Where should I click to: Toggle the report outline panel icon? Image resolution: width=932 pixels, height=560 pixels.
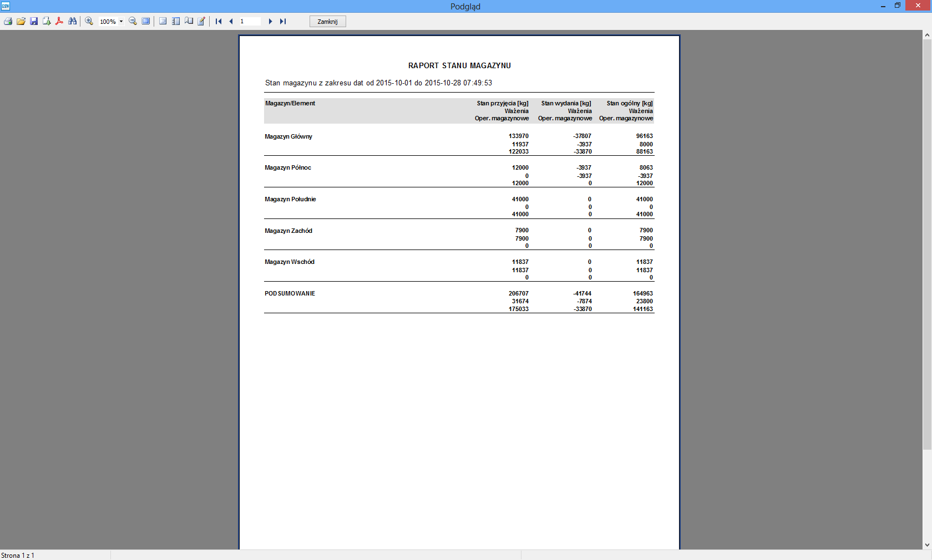point(163,22)
